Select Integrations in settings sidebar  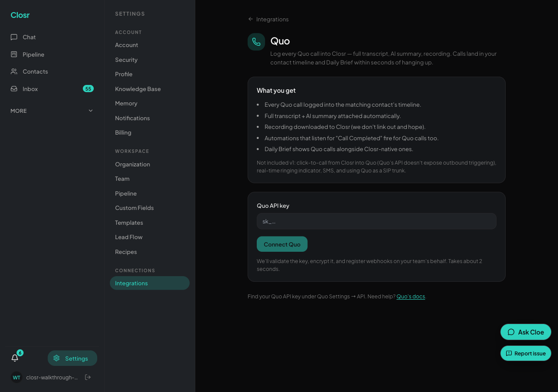(150, 283)
